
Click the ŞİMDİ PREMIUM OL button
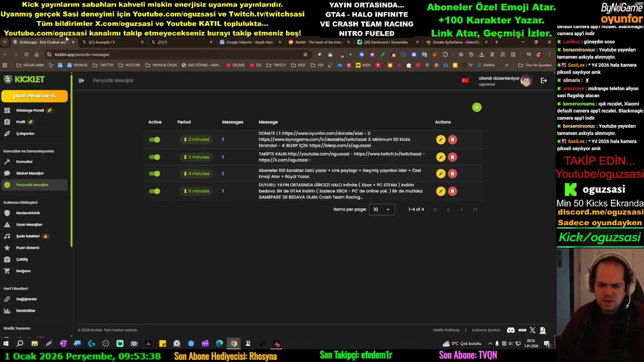[x=35, y=96]
